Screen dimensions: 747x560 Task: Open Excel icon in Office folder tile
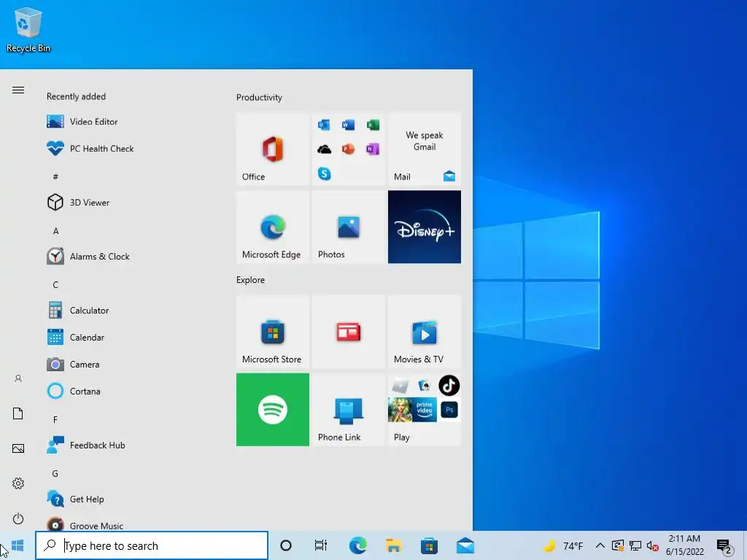(x=373, y=125)
